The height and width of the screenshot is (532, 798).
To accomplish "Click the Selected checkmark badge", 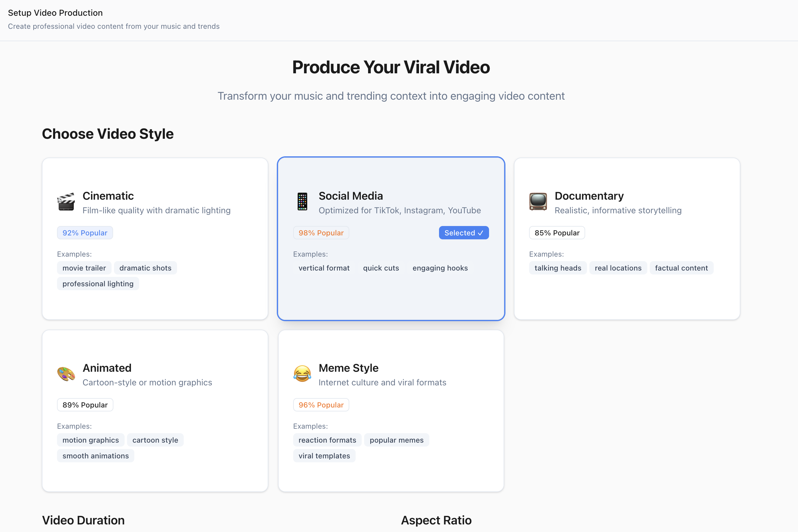I will (464, 233).
